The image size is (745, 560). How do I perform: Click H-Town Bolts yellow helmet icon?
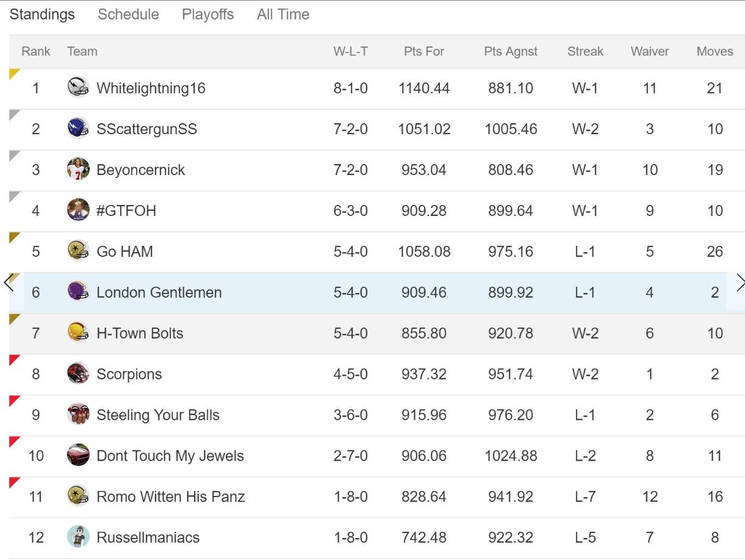(x=78, y=333)
